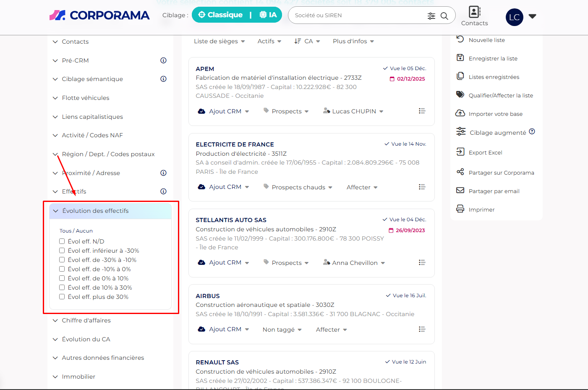Enable Évol eff. de 0% à 10%
Image resolution: width=588 pixels, height=390 pixels.
click(62, 278)
